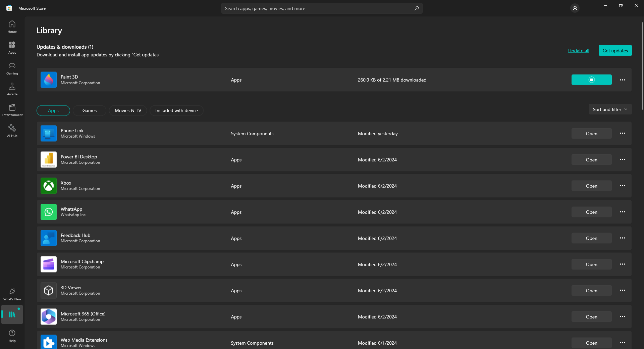Open the Web Media Extensions app
This screenshot has height=349, width=644.
click(x=592, y=343)
